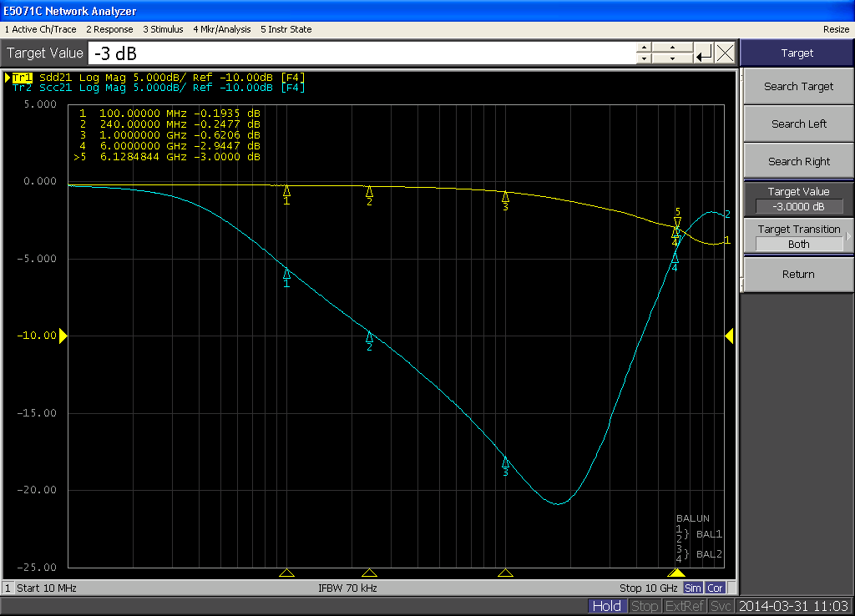Viewport: 855px width, 616px height.
Task: Click the Cor correction indicator
Action: click(715, 588)
